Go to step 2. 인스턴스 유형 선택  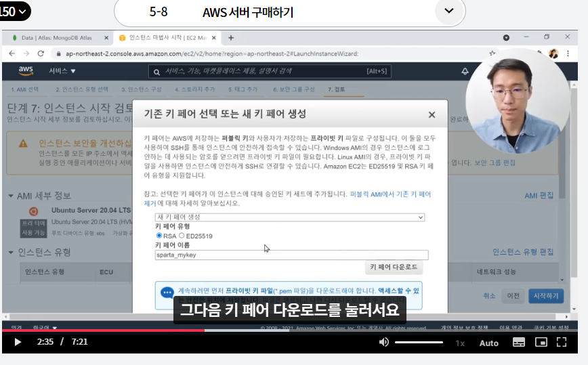[x=82, y=89]
